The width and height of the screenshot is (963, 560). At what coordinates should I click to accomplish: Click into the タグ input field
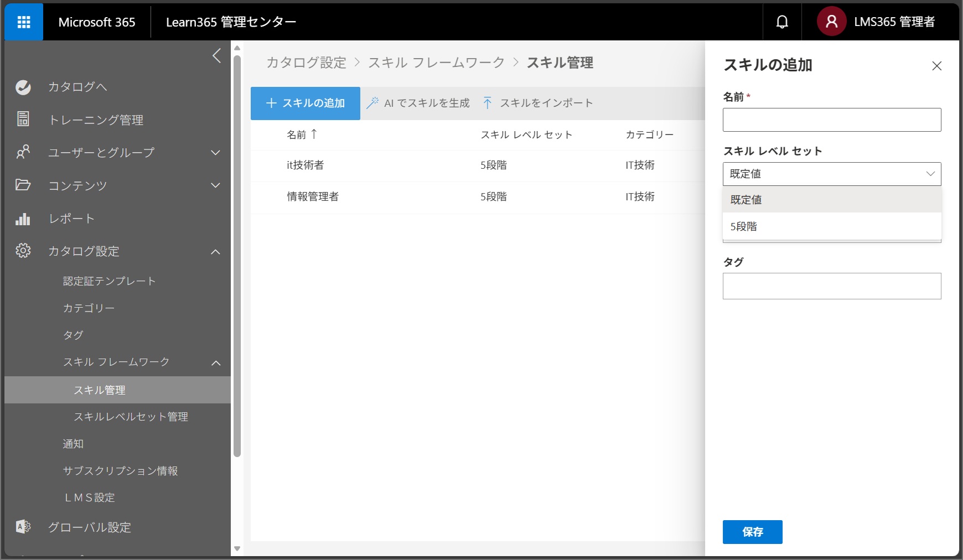(x=832, y=286)
